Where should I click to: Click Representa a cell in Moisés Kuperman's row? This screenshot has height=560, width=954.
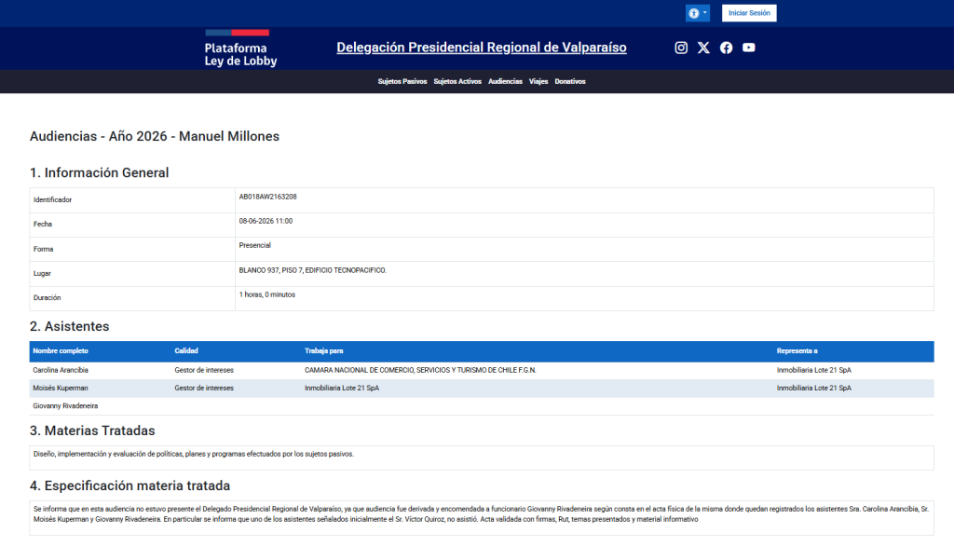[814, 388]
